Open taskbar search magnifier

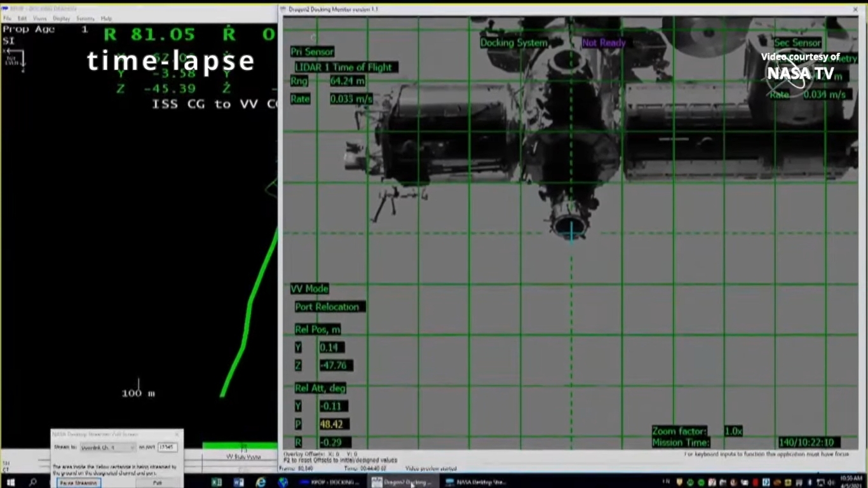point(33,483)
